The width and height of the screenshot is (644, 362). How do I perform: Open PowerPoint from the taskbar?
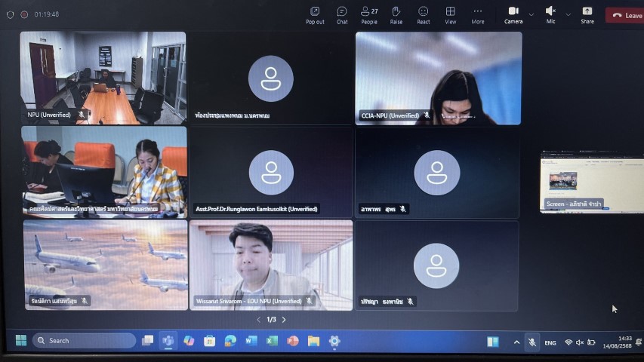293,341
